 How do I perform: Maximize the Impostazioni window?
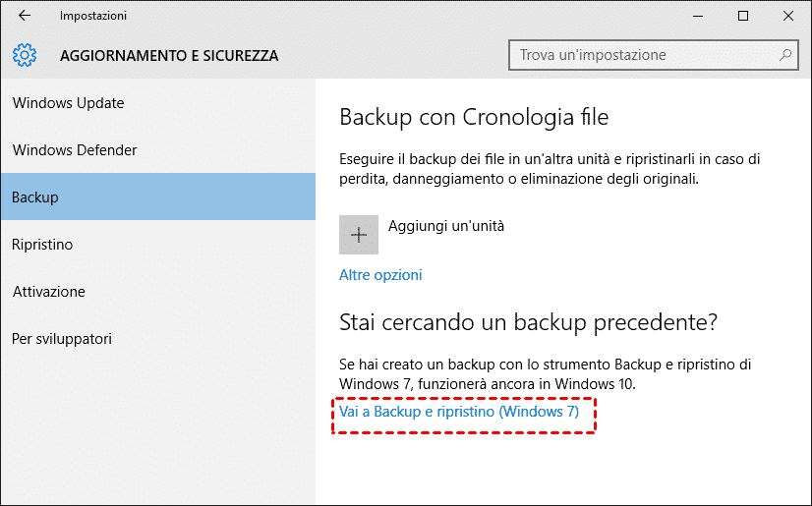(x=743, y=16)
